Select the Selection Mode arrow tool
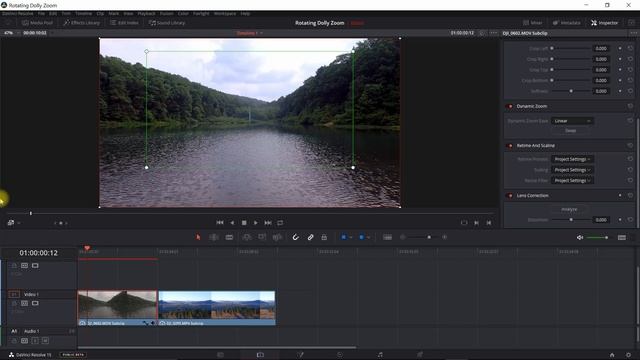Screen dimensions: 640x360 [x=198, y=237]
